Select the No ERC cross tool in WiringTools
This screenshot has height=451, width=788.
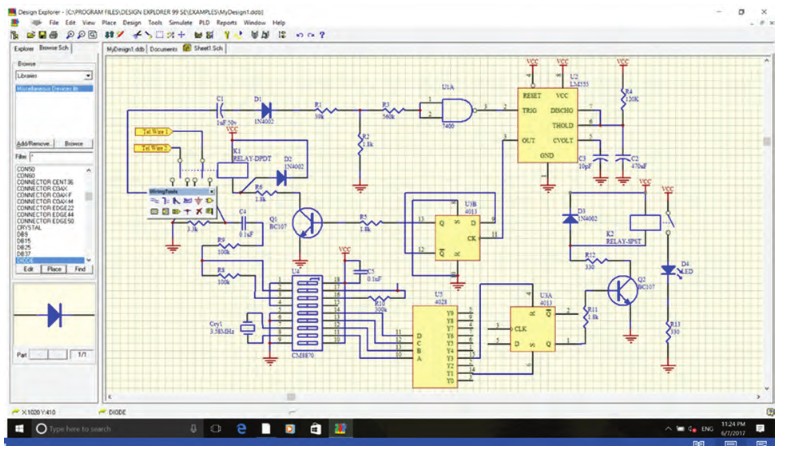click(x=199, y=211)
